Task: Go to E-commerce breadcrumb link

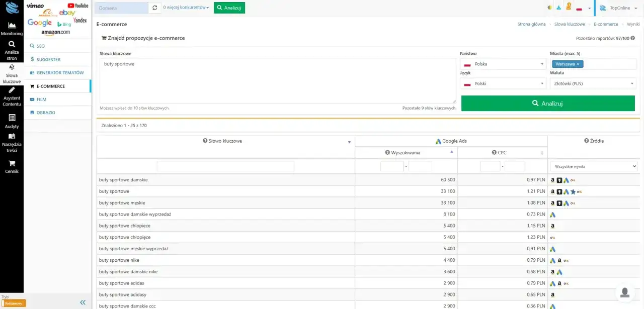Action: coord(606,24)
